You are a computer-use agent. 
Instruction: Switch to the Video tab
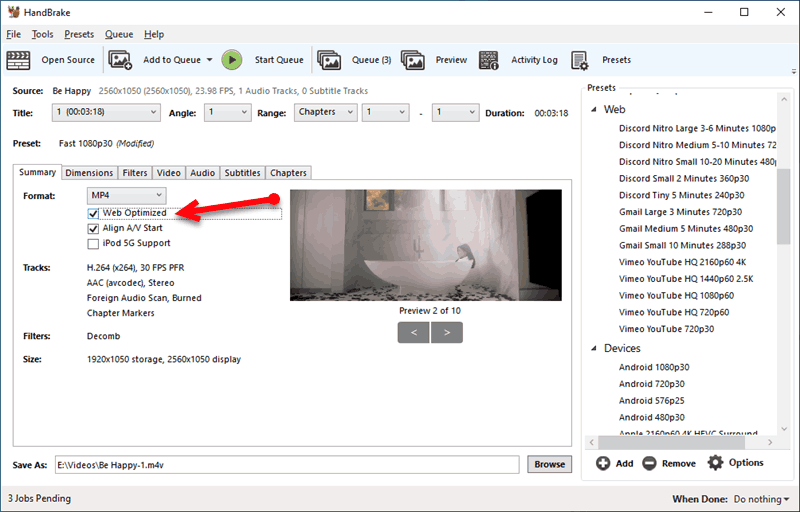(x=168, y=173)
